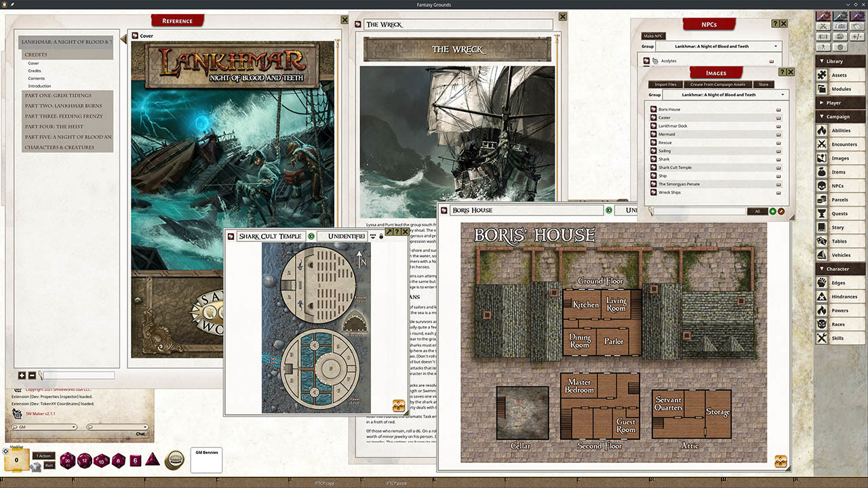Toggle the sharing circle on the Boris House window
The width and height of the screenshot is (868, 488).
(608, 210)
